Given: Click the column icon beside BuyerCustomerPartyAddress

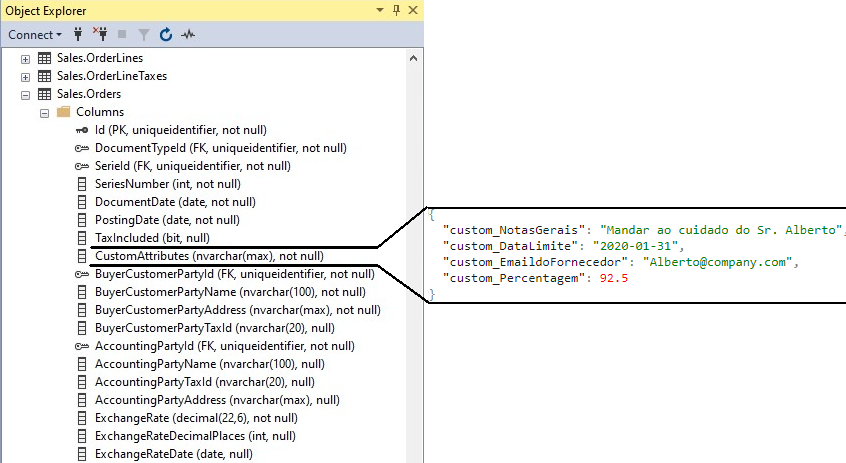Looking at the screenshot, I should [82, 310].
